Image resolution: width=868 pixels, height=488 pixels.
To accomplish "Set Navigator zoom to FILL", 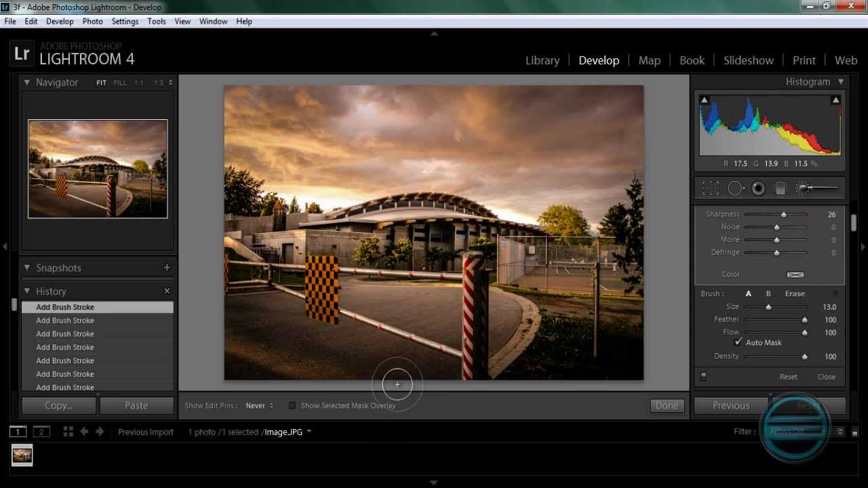I will pyautogui.click(x=120, y=83).
